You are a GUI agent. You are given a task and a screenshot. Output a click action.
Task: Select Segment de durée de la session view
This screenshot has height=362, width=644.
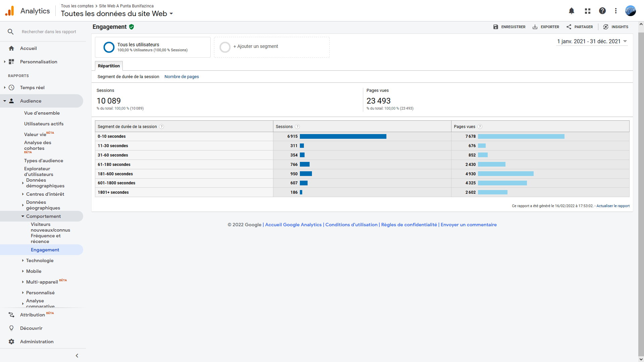coord(128,77)
